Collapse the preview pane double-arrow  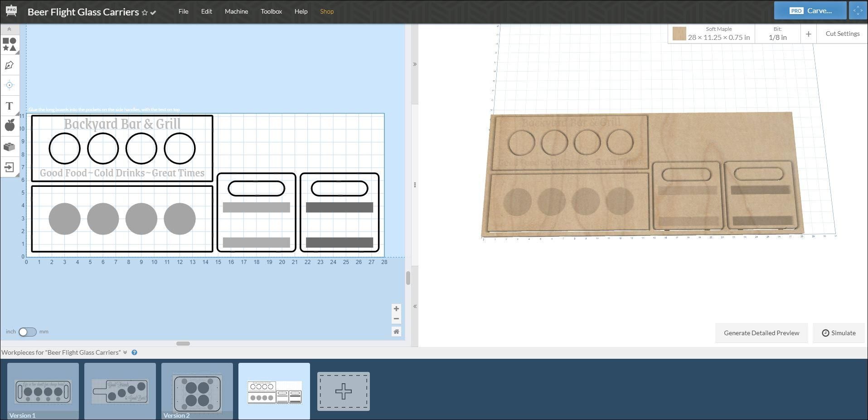click(415, 64)
